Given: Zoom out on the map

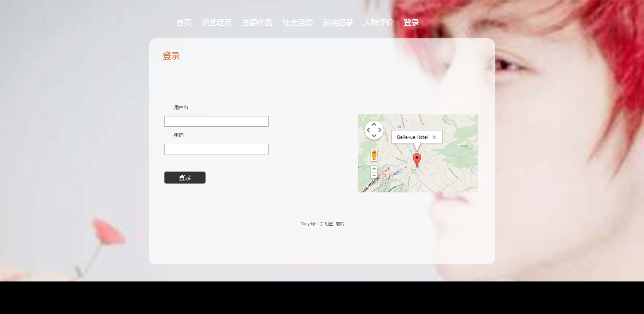Looking at the screenshot, I should click(374, 175).
